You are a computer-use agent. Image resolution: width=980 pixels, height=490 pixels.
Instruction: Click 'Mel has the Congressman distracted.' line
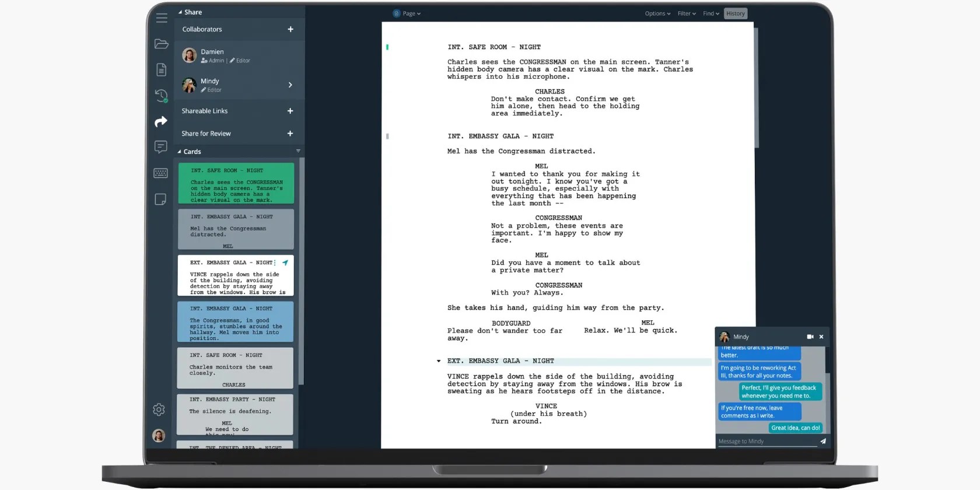pyautogui.click(x=521, y=151)
